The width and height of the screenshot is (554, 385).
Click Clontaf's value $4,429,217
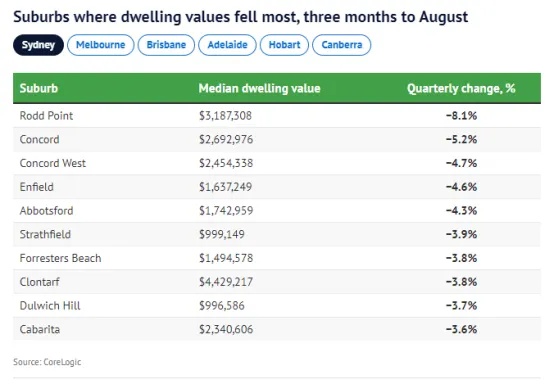[x=226, y=282]
